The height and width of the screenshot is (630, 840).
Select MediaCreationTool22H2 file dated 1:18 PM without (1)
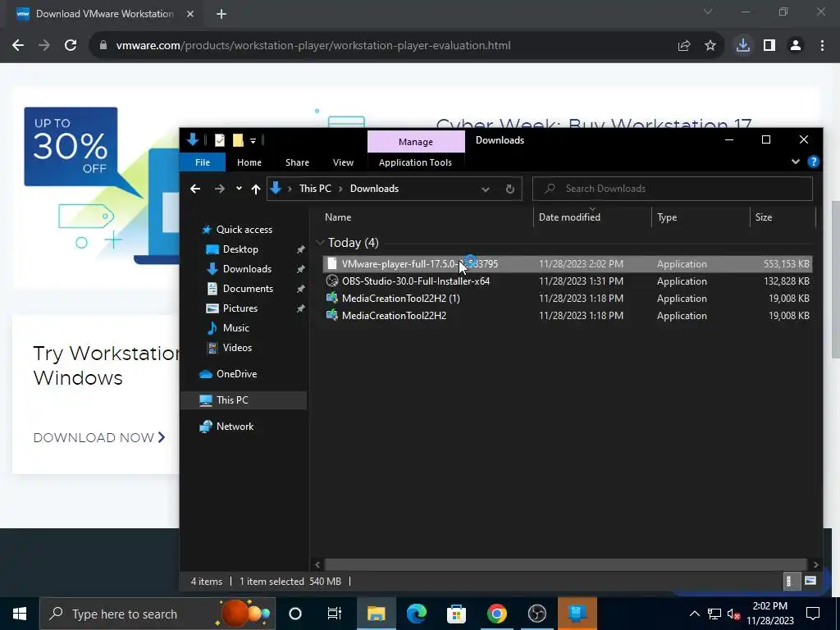pyautogui.click(x=568, y=316)
